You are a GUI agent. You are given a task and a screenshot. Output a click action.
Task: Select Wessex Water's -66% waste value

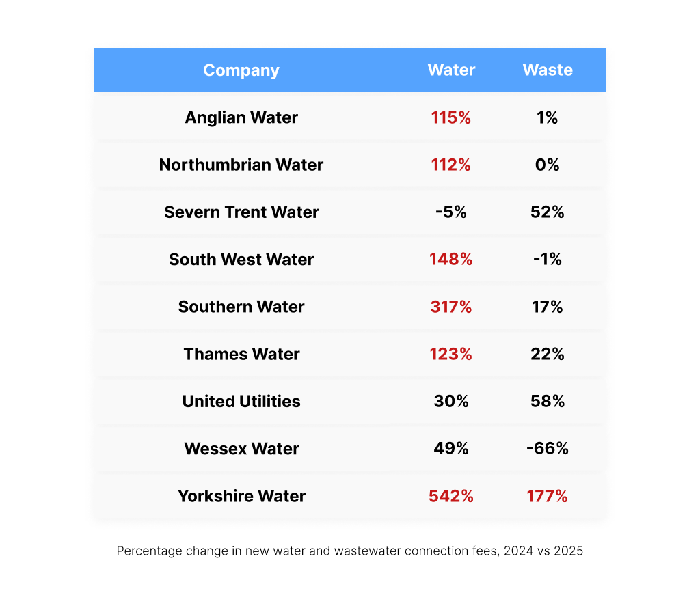[x=548, y=449]
